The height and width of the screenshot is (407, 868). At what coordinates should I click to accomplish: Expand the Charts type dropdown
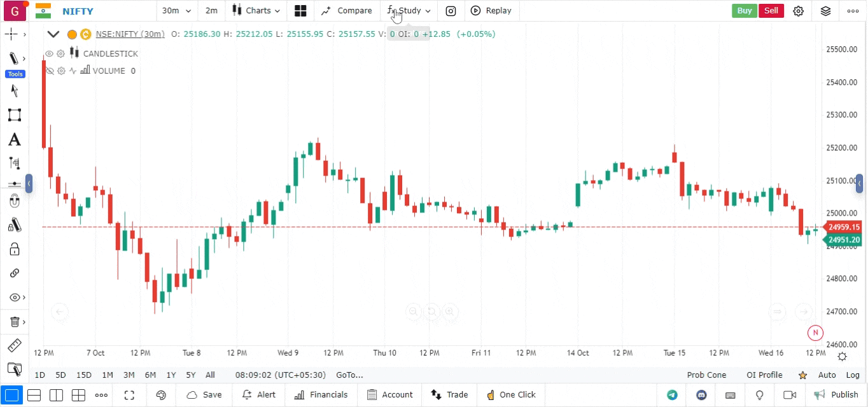tap(256, 11)
